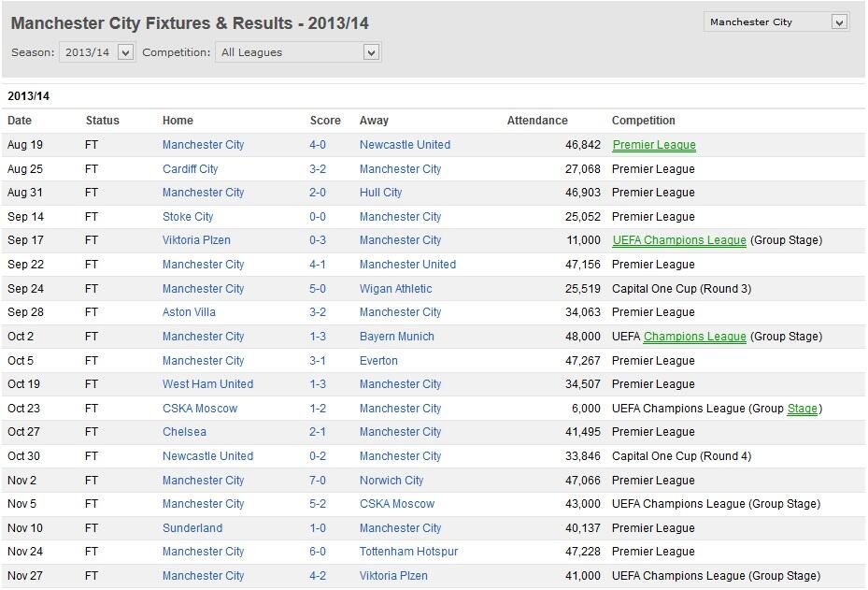Click the Everton team link
Screen dimensions: 868x590
coord(378,361)
